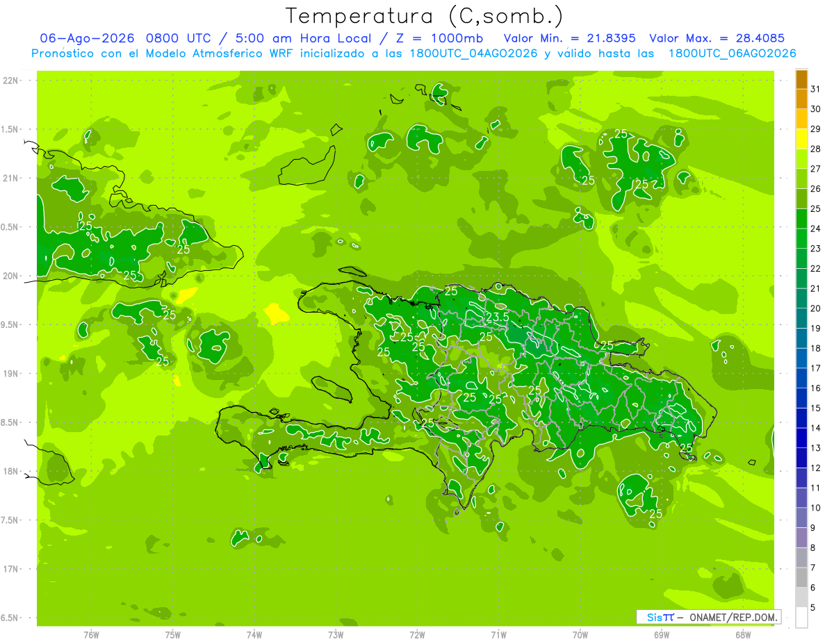This screenshot has width=834, height=644.
Task: Click the '10' value on the color scale
Action: coord(815,508)
